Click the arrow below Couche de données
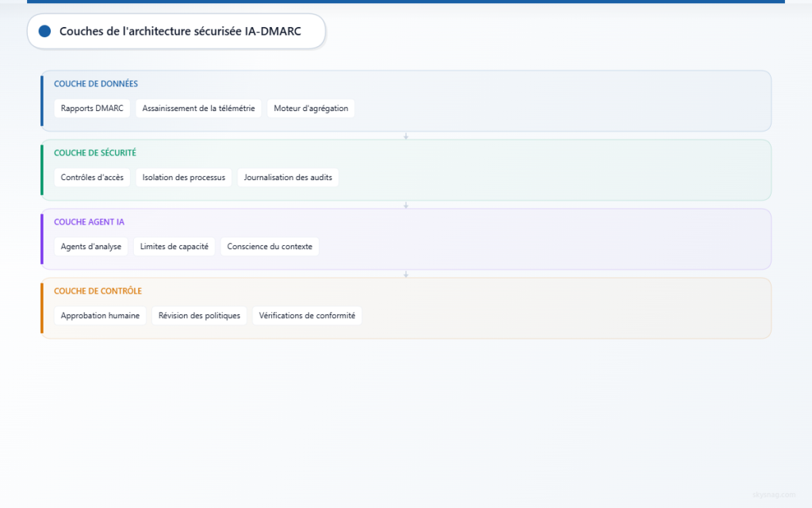Screen dimensions: 812x508 (406, 137)
